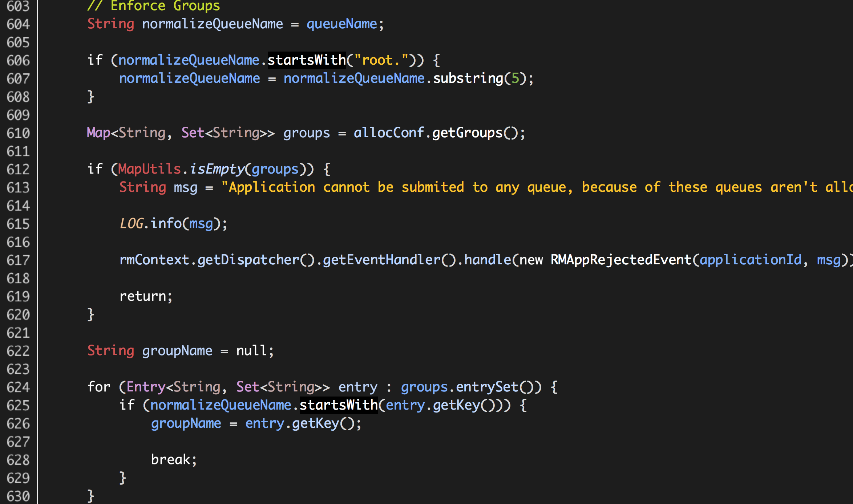Click line number 606 in gutter
Viewport: 853px width, 504px height.
18,61
